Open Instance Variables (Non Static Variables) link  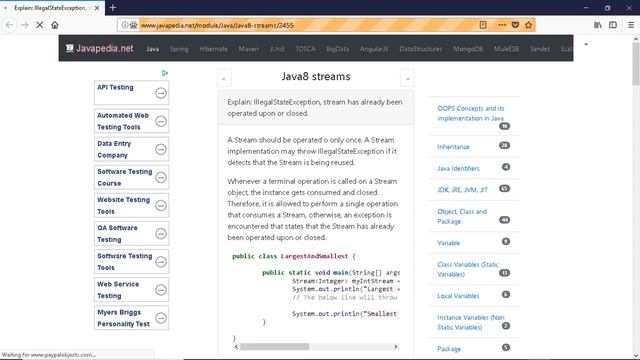[x=471, y=322]
